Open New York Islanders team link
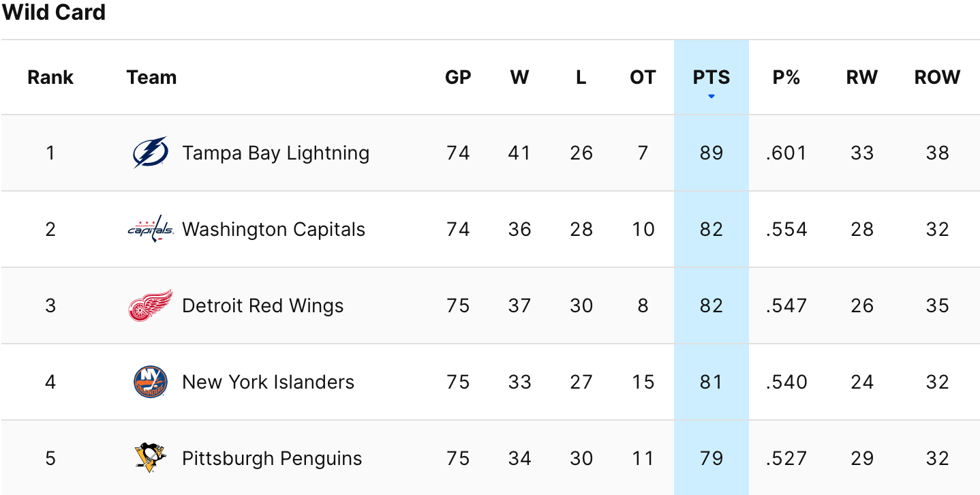The width and height of the screenshot is (980, 495). (268, 382)
